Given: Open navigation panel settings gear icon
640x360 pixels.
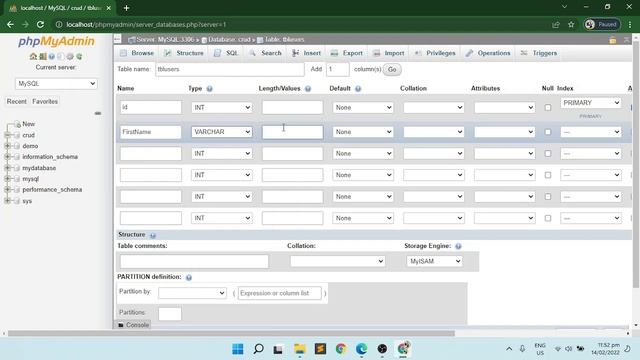Looking at the screenshot, I should (x=70, y=56).
